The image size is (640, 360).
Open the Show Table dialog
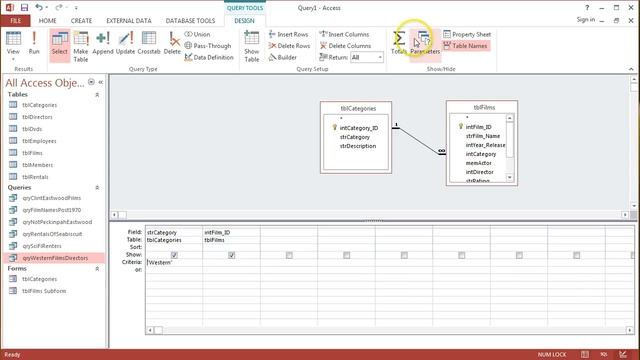click(x=251, y=47)
